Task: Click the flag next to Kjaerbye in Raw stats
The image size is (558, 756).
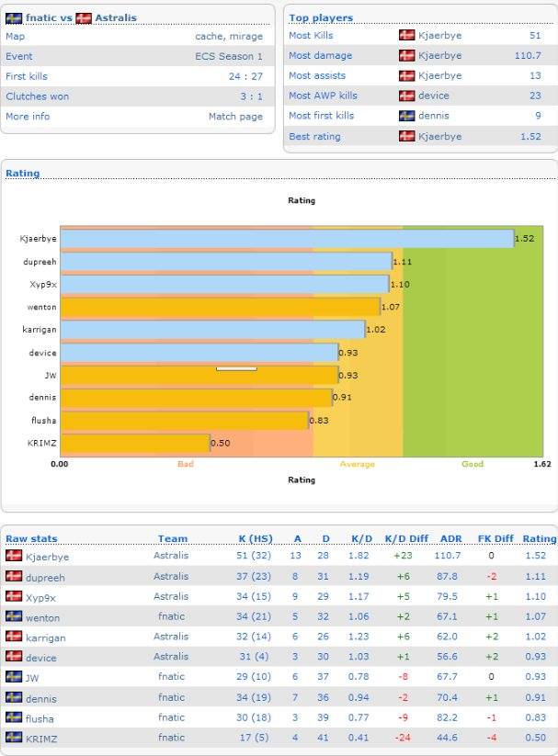Action: click(14, 556)
